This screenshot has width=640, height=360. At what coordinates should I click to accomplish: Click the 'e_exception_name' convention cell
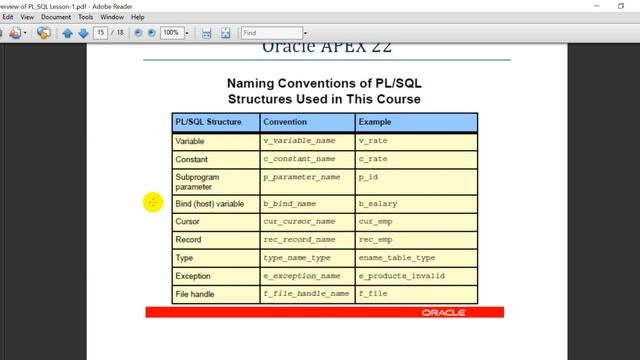tap(307, 276)
